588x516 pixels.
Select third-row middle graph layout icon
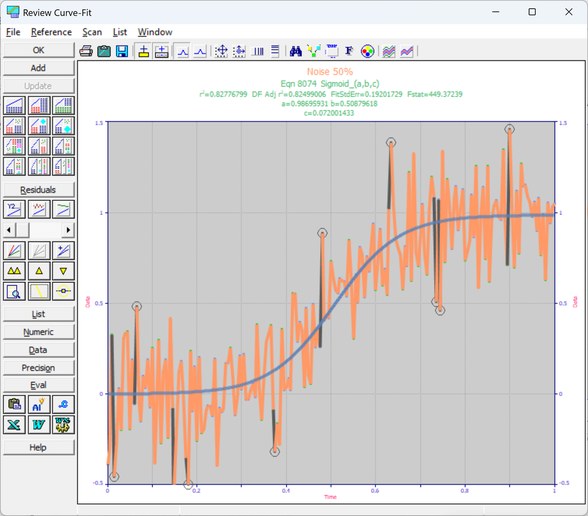tap(39, 146)
